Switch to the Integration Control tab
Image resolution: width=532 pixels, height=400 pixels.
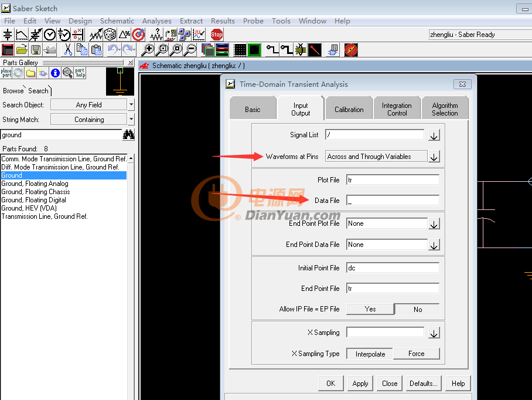[x=397, y=109]
